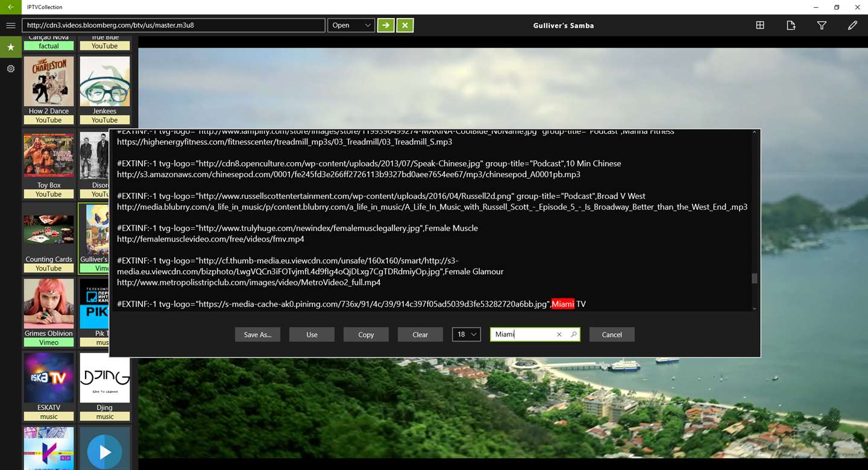Clear the Miami search text
Screen dimensions: 868x470
coord(559,334)
